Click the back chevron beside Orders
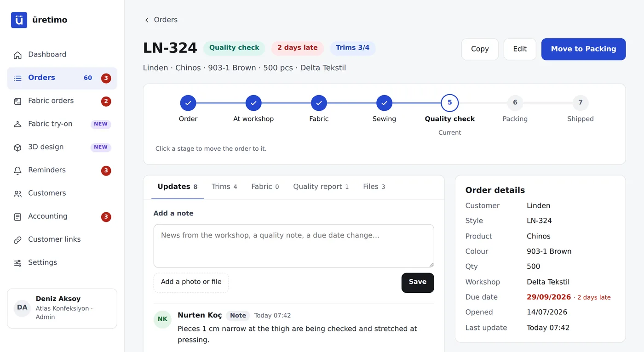The height and width of the screenshot is (352, 644). pyautogui.click(x=147, y=20)
